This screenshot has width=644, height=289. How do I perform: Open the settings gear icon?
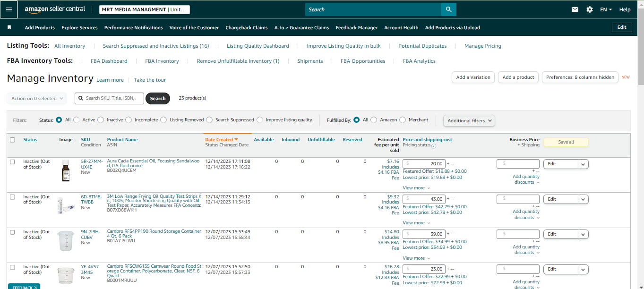click(x=589, y=9)
